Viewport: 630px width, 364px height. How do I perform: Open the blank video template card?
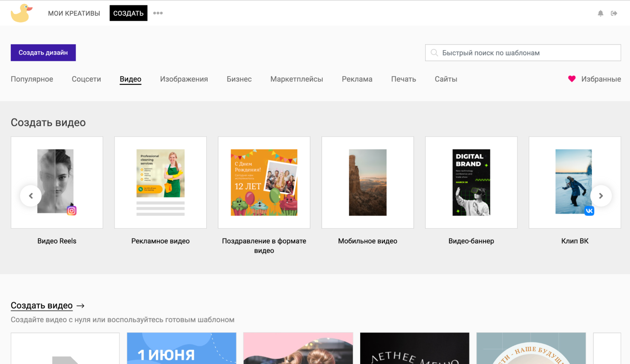point(65,348)
